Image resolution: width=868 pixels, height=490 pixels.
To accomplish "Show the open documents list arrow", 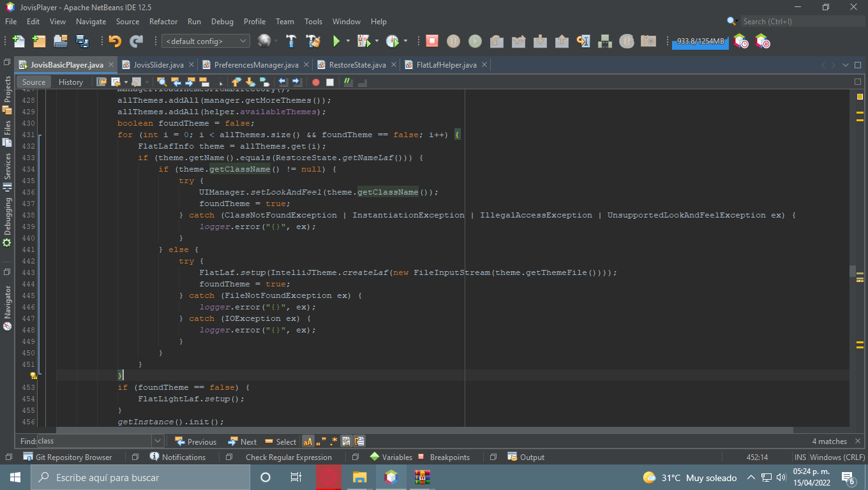I will click(846, 65).
